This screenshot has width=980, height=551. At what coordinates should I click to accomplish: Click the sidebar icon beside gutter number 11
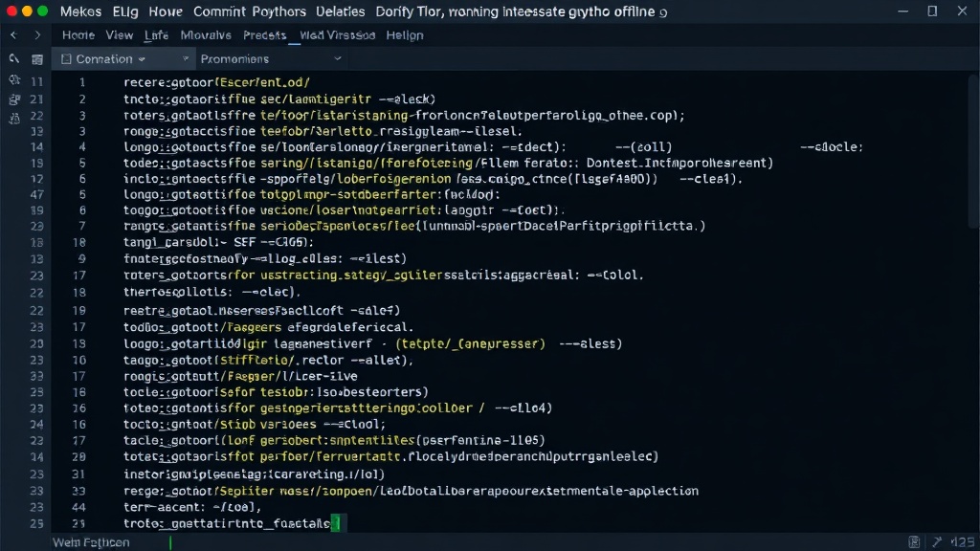14,80
